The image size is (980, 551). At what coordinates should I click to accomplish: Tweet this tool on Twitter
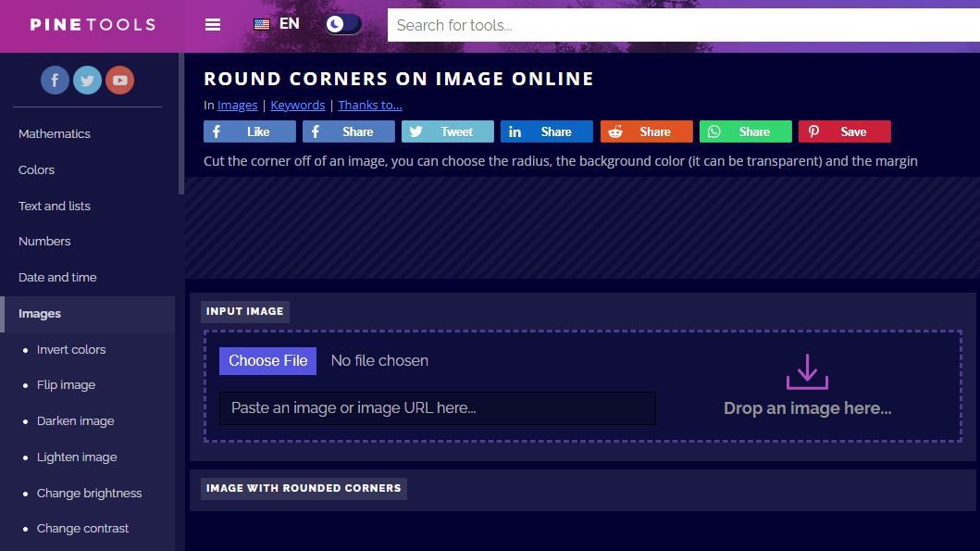click(x=448, y=132)
